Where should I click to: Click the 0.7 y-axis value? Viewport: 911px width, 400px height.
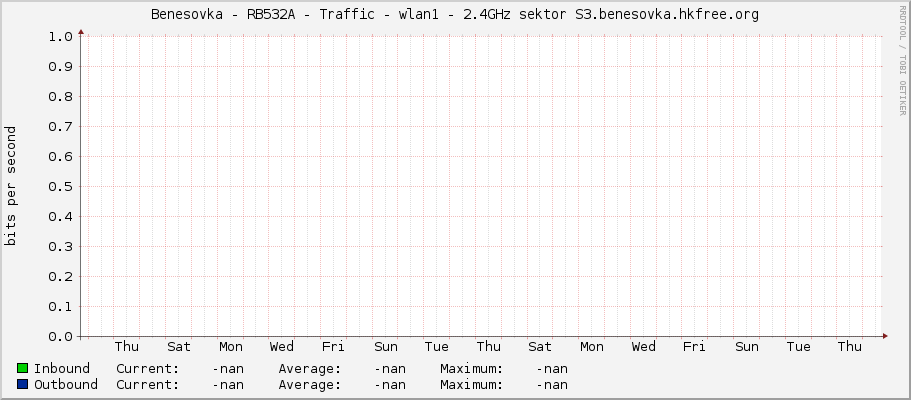[x=60, y=127]
